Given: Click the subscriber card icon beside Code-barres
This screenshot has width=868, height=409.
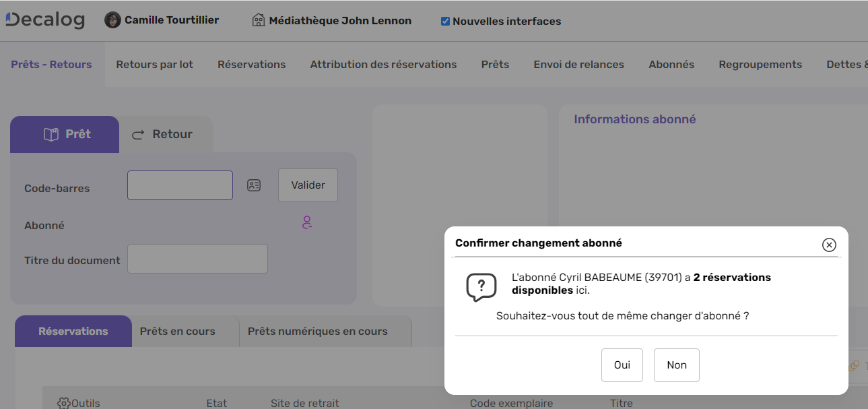Looking at the screenshot, I should pos(254,185).
